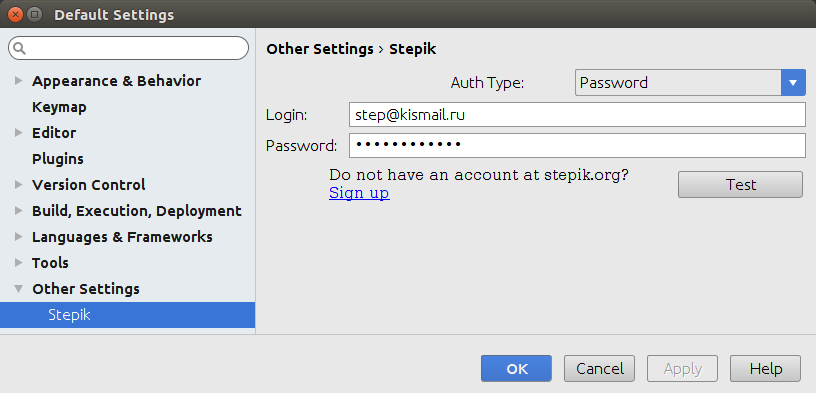Expand the Appearance & Behavior arrow
Screen dimensions: 816x393
point(19,81)
